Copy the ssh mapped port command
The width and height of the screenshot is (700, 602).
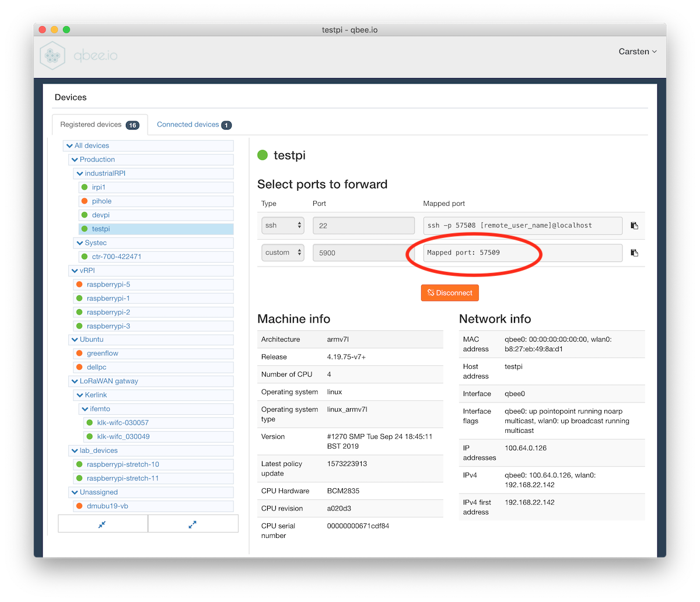tap(635, 226)
